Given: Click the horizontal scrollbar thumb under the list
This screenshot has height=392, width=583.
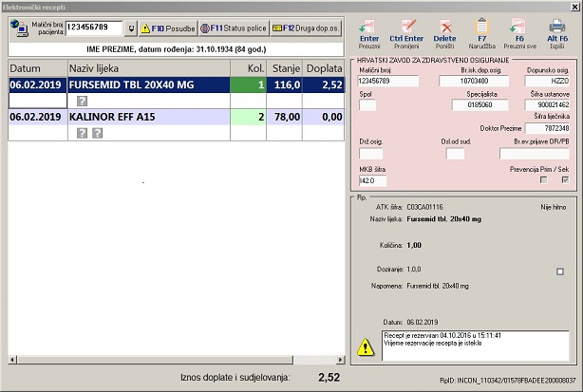Looking at the screenshot, I should pos(155,360).
